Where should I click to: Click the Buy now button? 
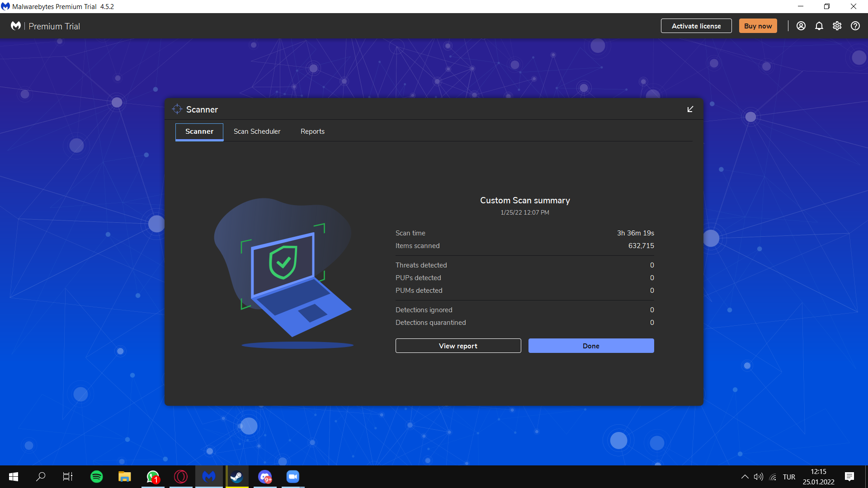(758, 26)
